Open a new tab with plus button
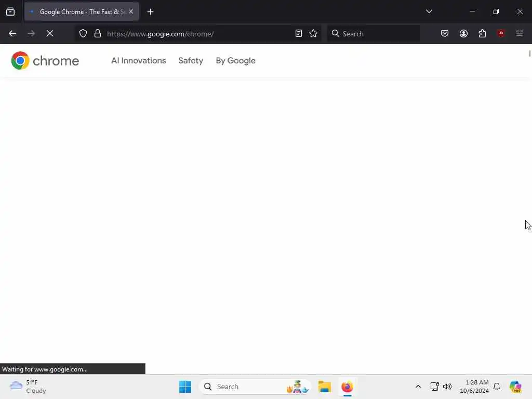 (x=150, y=12)
